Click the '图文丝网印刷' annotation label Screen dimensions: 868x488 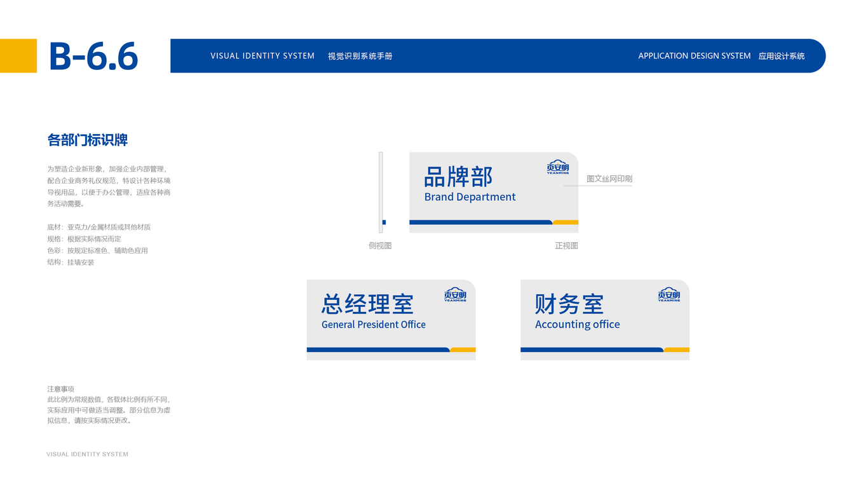(x=609, y=179)
